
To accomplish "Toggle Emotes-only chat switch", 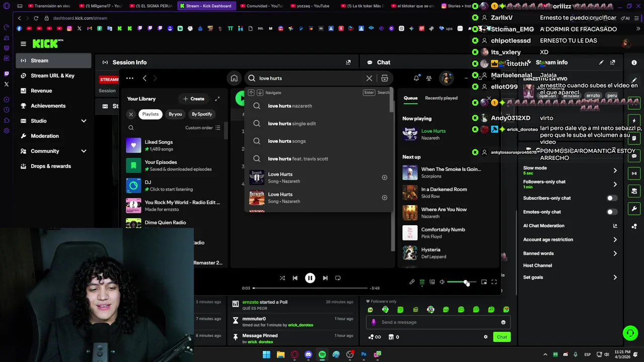I will click(x=611, y=212).
